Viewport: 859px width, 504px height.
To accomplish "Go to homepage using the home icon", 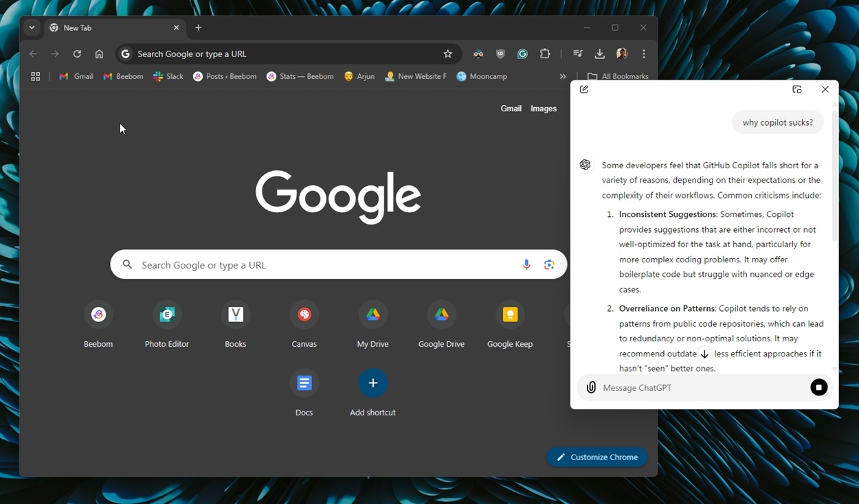I will (99, 54).
